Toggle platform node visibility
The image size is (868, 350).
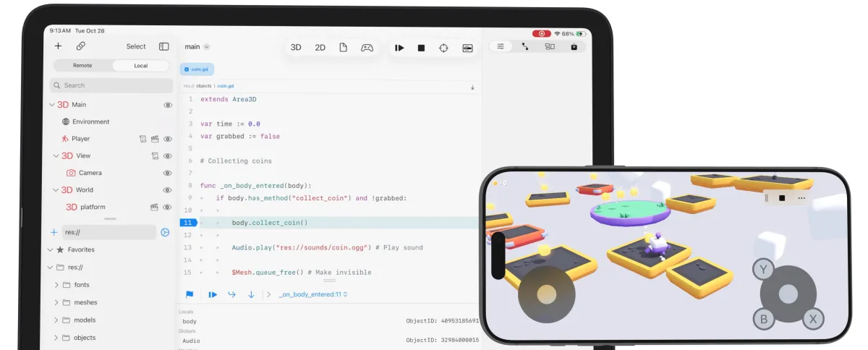pyautogui.click(x=168, y=207)
